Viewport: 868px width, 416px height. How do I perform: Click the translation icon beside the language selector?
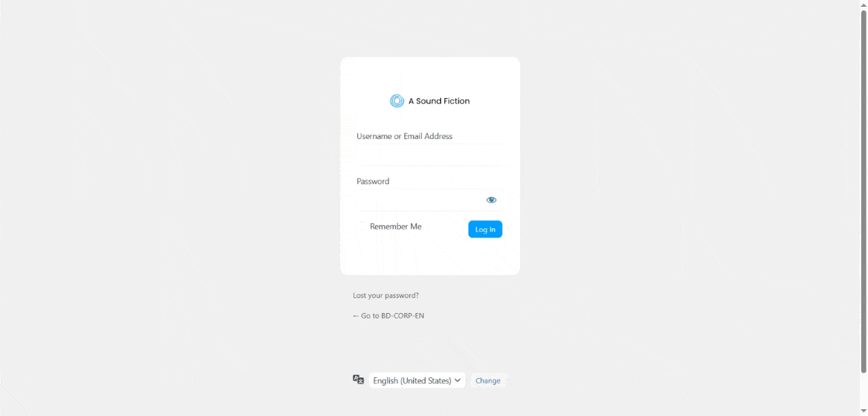pos(359,380)
